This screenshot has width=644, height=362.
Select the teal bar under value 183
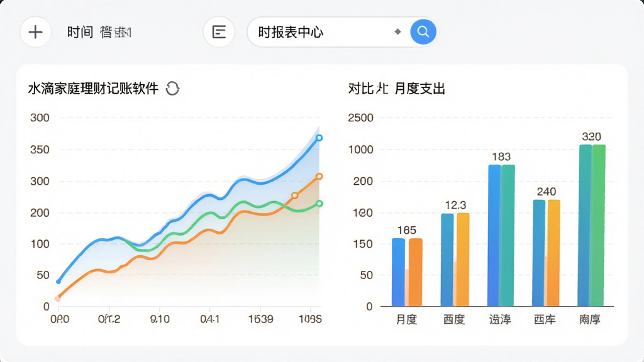coord(508,236)
